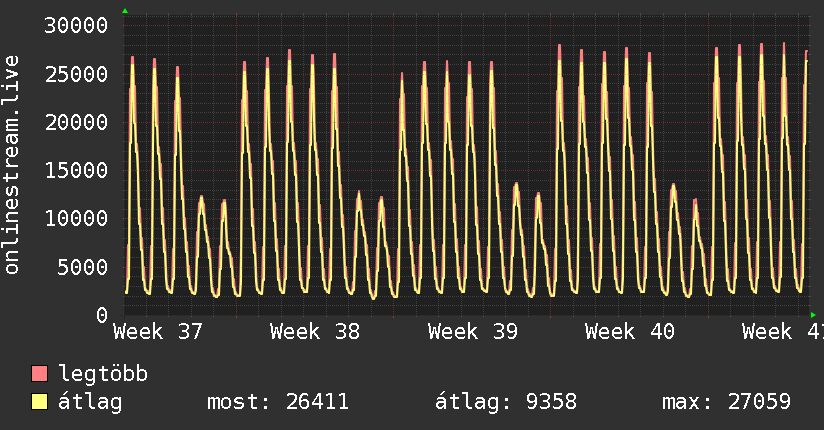The height and width of the screenshot is (430, 824).
Task: Click the 'átlag: 9358' statistic
Action: point(506,402)
